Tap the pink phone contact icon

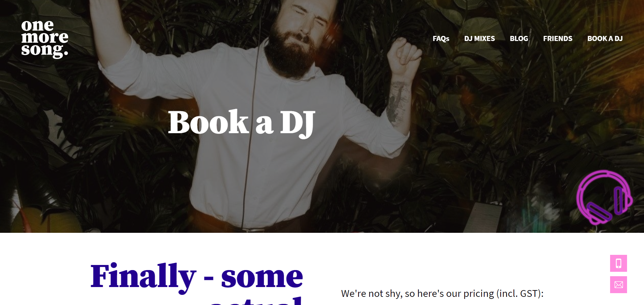pyautogui.click(x=619, y=263)
